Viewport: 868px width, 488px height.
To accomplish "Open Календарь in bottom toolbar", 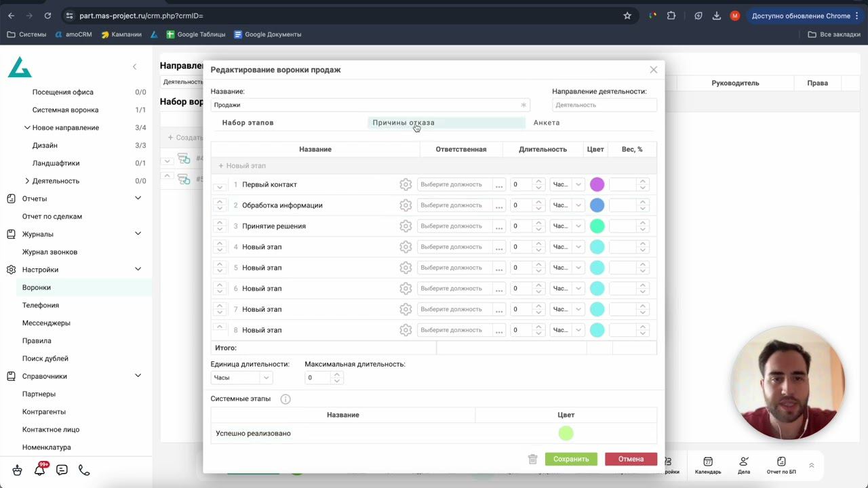I will (708, 466).
